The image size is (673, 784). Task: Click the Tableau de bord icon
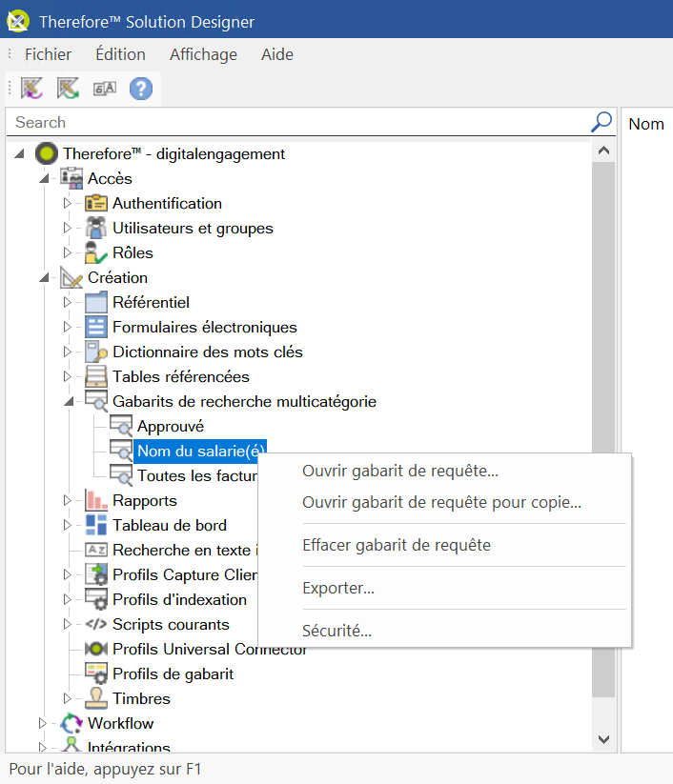(96, 525)
